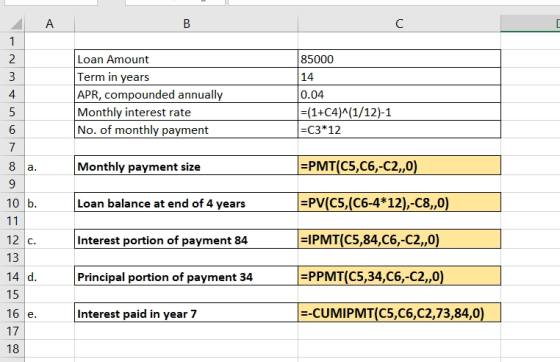Click the 'e.' label cell
This screenshot has width=560, height=362.
(x=49, y=313)
